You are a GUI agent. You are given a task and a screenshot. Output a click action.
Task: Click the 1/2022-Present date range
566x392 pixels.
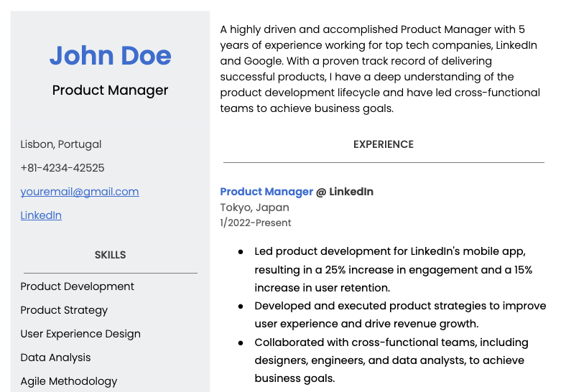click(256, 223)
